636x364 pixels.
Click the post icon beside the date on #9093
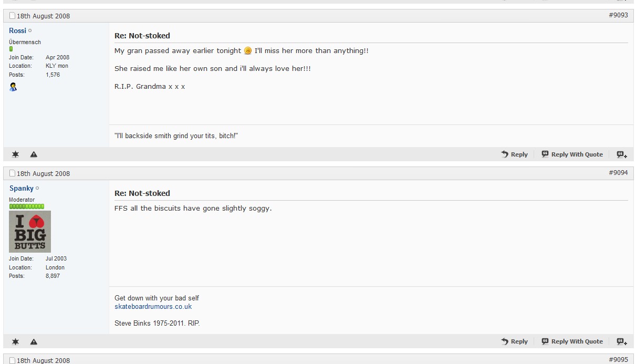[x=13, y=16]
